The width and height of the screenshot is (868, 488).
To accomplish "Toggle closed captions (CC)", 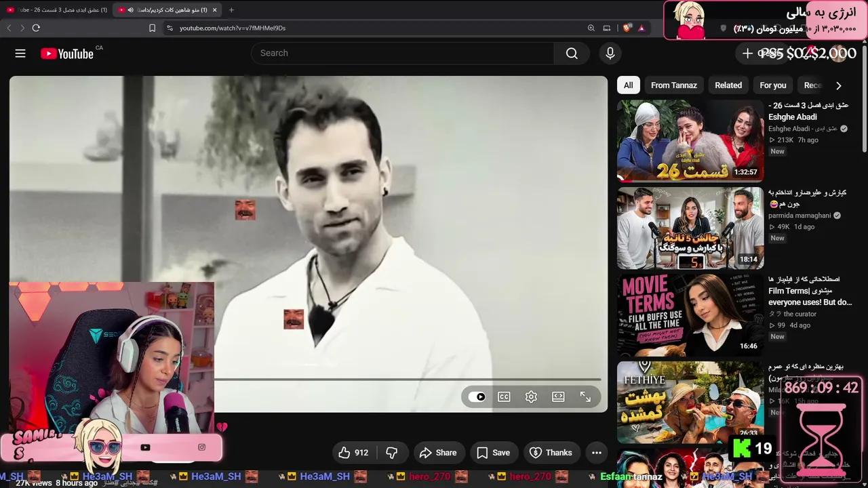I will 504,397.
